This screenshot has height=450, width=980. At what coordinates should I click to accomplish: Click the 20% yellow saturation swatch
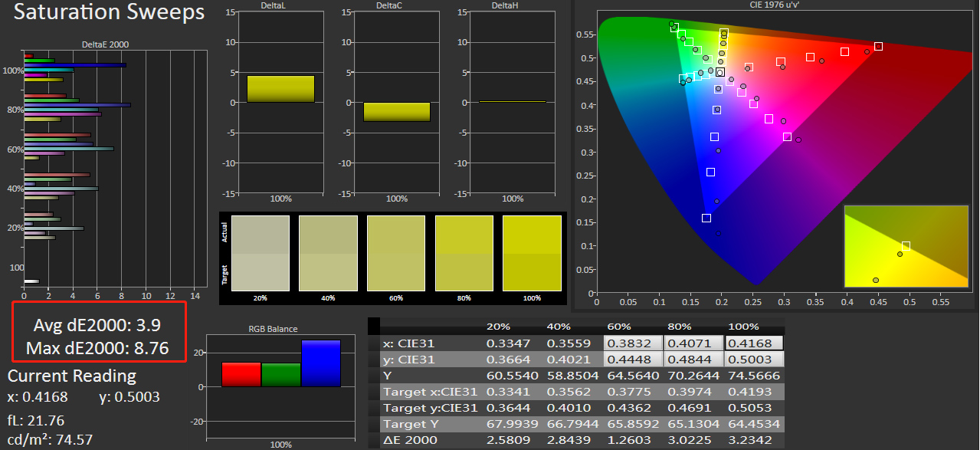point(261,253)
